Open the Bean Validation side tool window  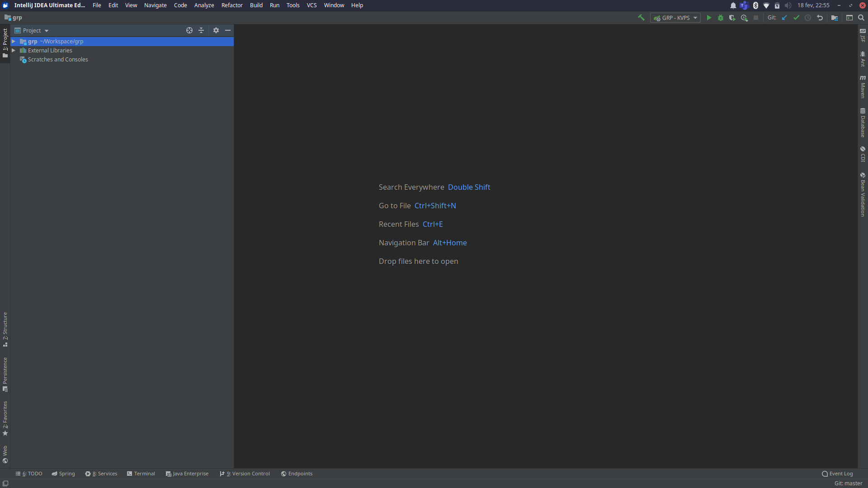point(863,195)
